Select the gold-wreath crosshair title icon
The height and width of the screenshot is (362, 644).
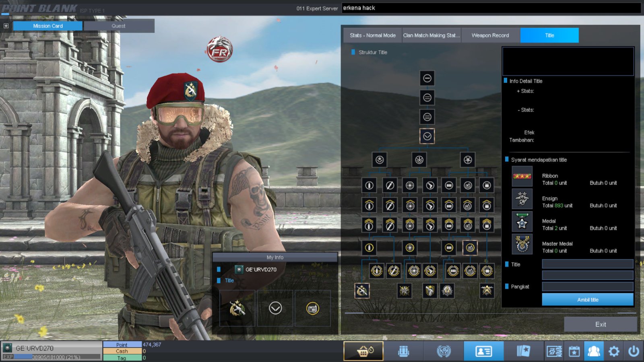(414, 271)
